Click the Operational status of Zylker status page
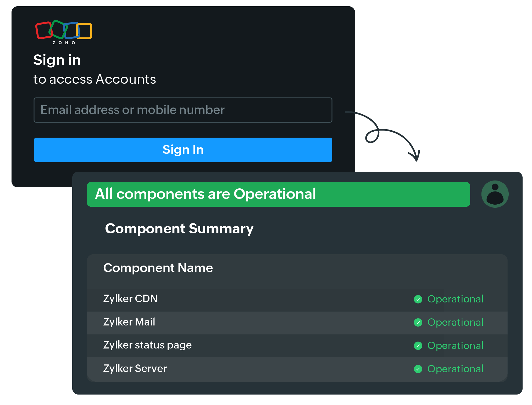The width and height of the screenshot is (532, 405). [x=455, y=346]
